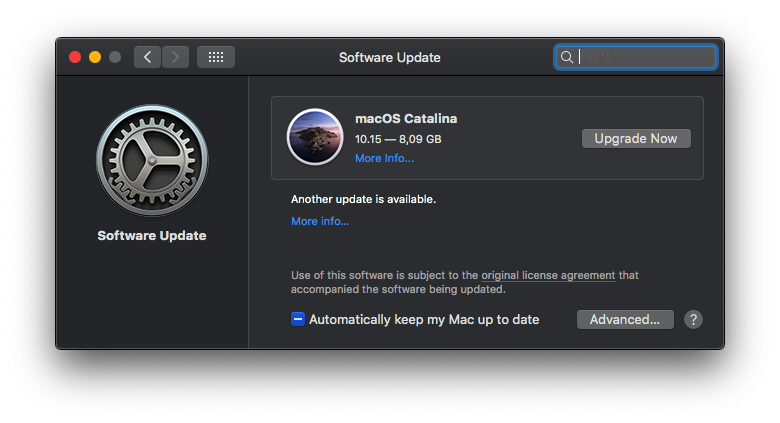Click the Software Update gear icon

[x=152, y=160]
